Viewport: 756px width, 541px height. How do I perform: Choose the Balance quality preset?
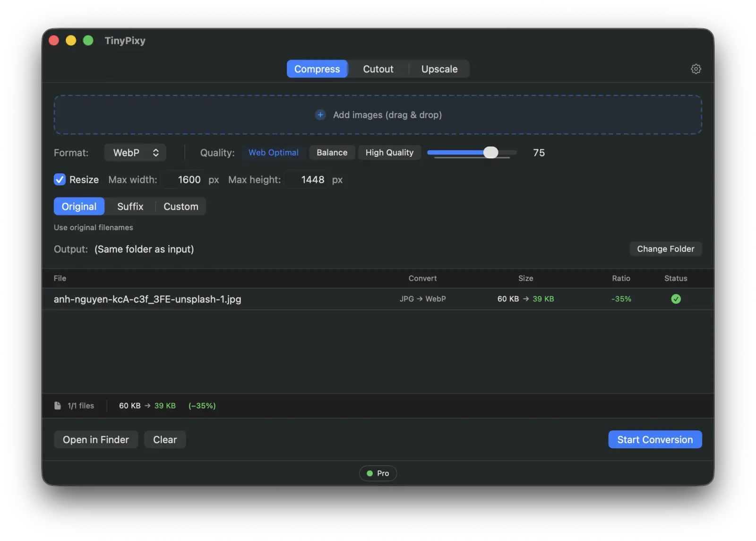(x=332, y=153)
